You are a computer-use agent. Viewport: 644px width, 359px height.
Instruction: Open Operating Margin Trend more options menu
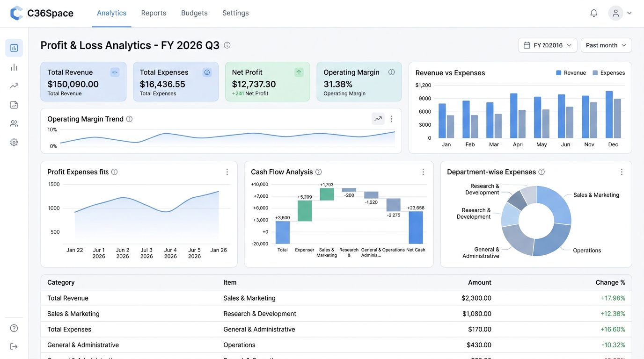[391, 119]
